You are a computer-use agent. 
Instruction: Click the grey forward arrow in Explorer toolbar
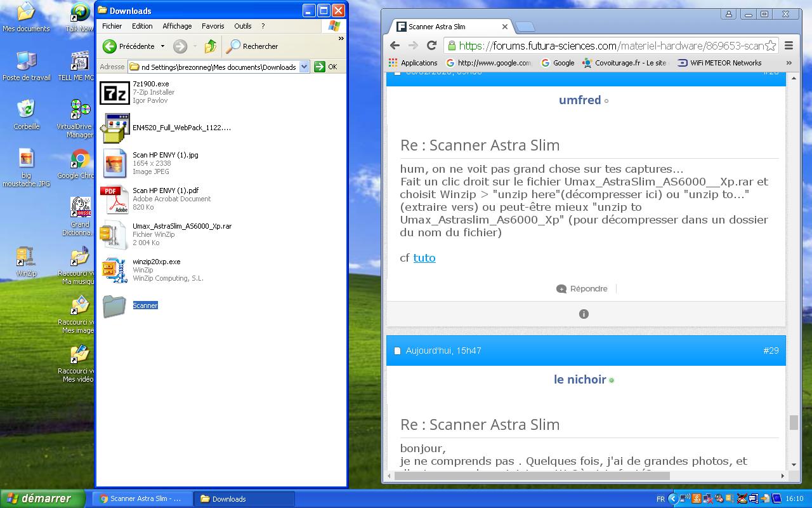click(x=180, y=46)
